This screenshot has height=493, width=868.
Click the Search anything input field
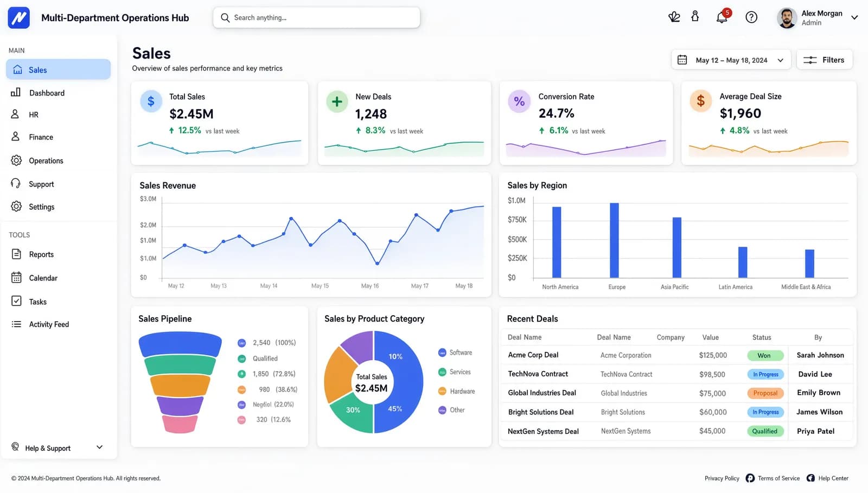click(316, 18)
